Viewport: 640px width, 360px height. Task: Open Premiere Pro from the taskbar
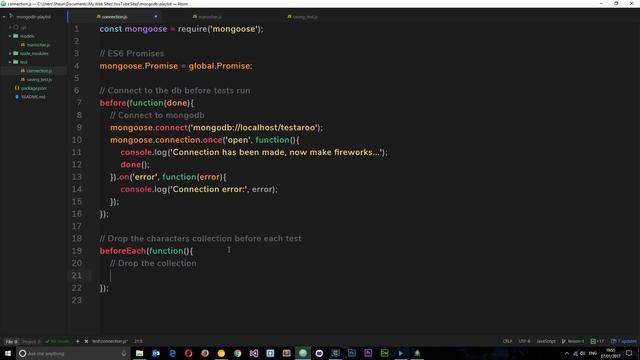coord(368,353)
